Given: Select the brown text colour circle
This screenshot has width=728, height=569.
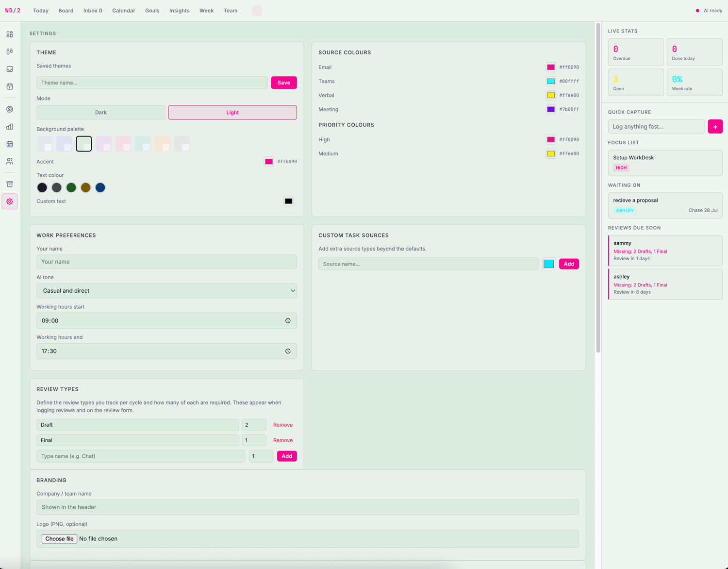Looking at the screenshot, I should tap(86, 187).
